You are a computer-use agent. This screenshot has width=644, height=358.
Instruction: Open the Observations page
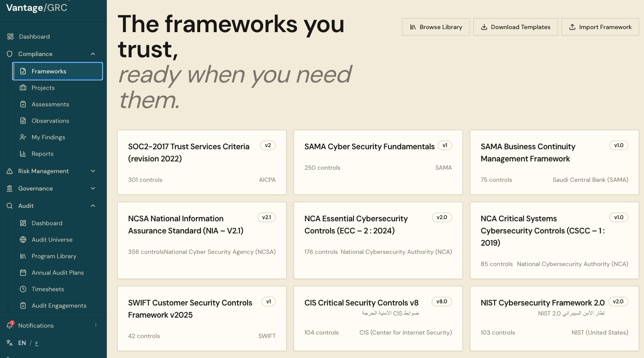click(58, 121)
